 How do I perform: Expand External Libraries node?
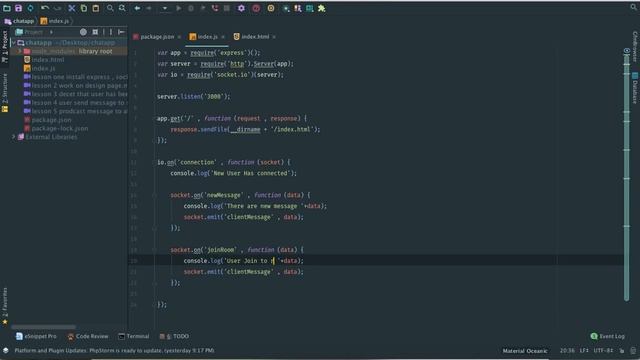pyautogui.click(x=13, y=137)
